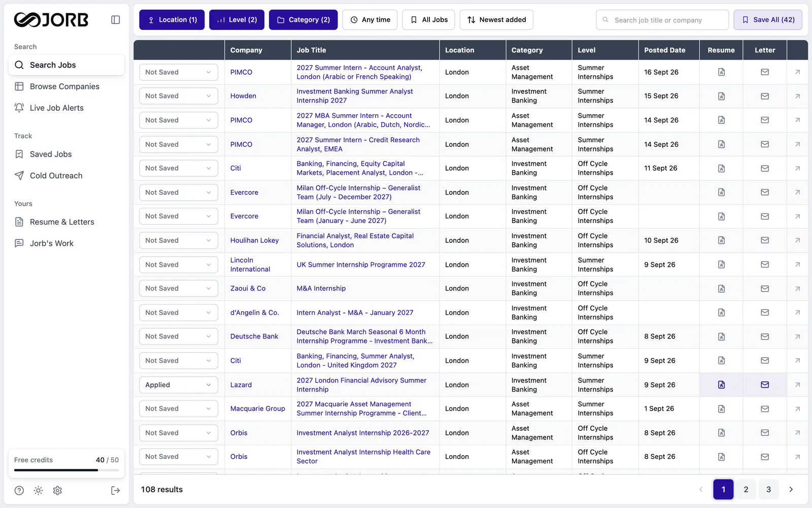Screen dimensions: 812x508
Task: Open settings gear icon
Action: [x=58, y=490]
